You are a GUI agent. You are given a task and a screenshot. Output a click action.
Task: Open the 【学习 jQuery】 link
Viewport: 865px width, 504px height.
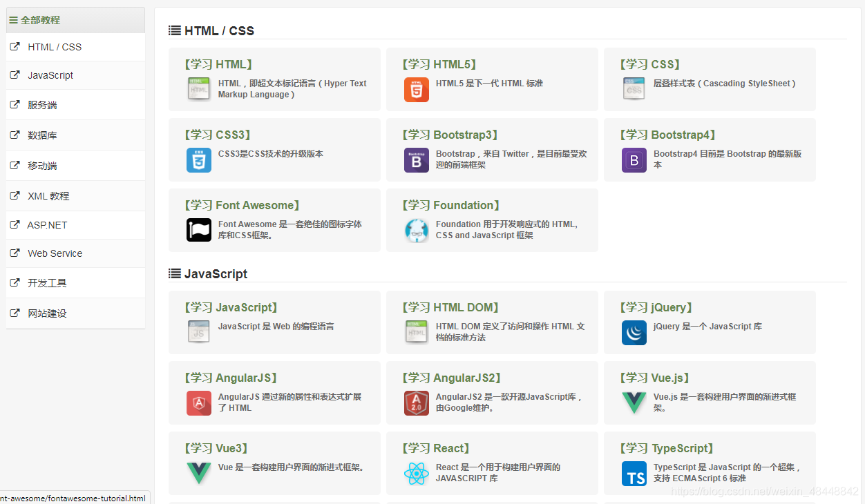656,307
